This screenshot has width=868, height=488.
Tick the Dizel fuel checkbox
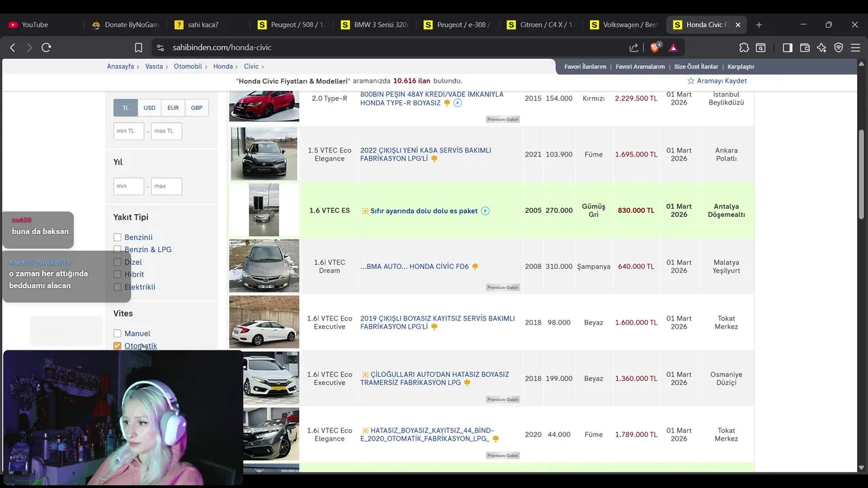click(x=117, y=262)
